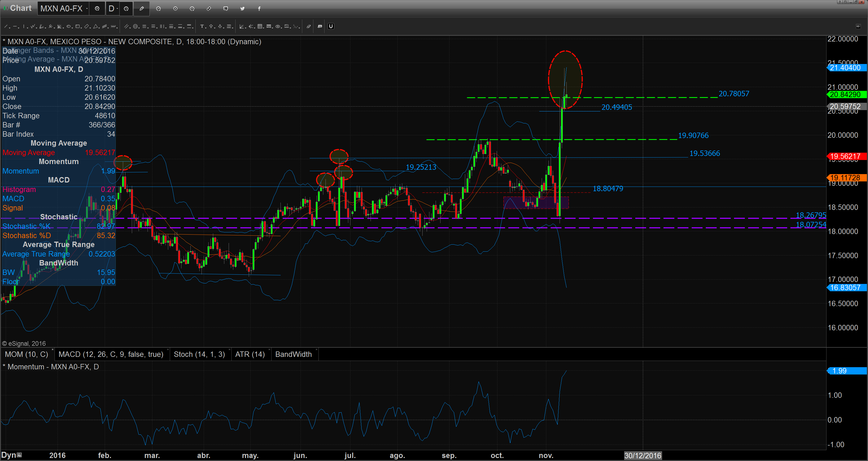This screenshot has width=868, height=461.
Task: Click the orange 19.11728 price label
Action: pyautogui.click(x=847, y=178)
